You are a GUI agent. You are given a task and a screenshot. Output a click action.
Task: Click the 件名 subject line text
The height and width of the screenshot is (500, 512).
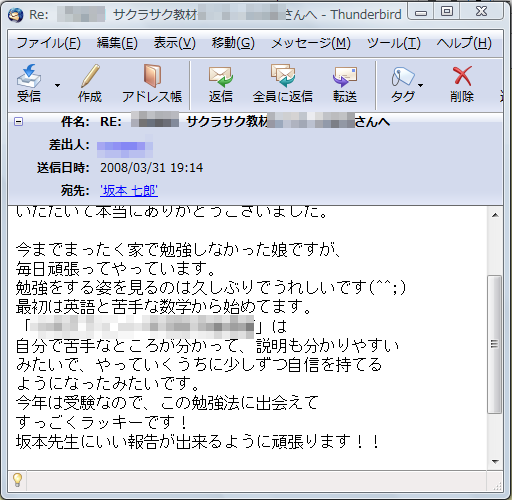pos(245,122)
